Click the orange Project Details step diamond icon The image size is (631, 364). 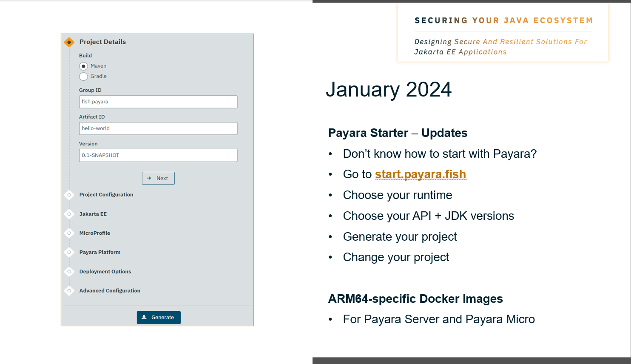pyautogui.click(x=69, y=42)
